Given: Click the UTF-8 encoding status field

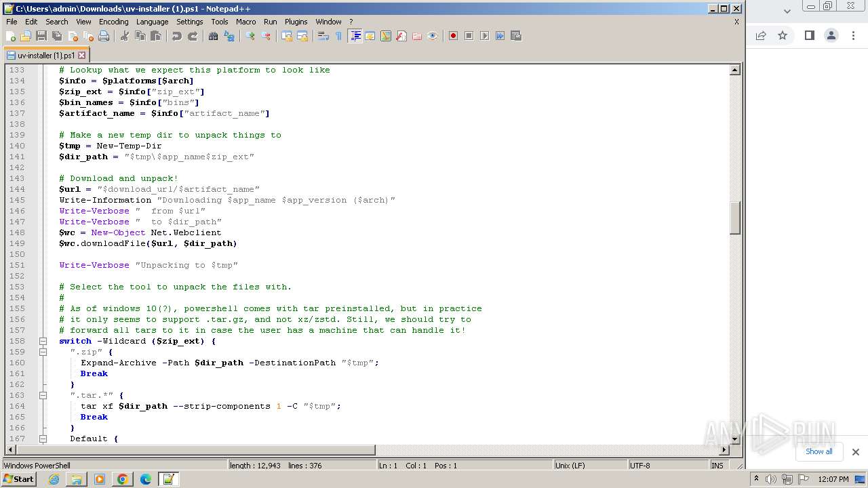Looking at the screenshot, I should tap(668, 466).
